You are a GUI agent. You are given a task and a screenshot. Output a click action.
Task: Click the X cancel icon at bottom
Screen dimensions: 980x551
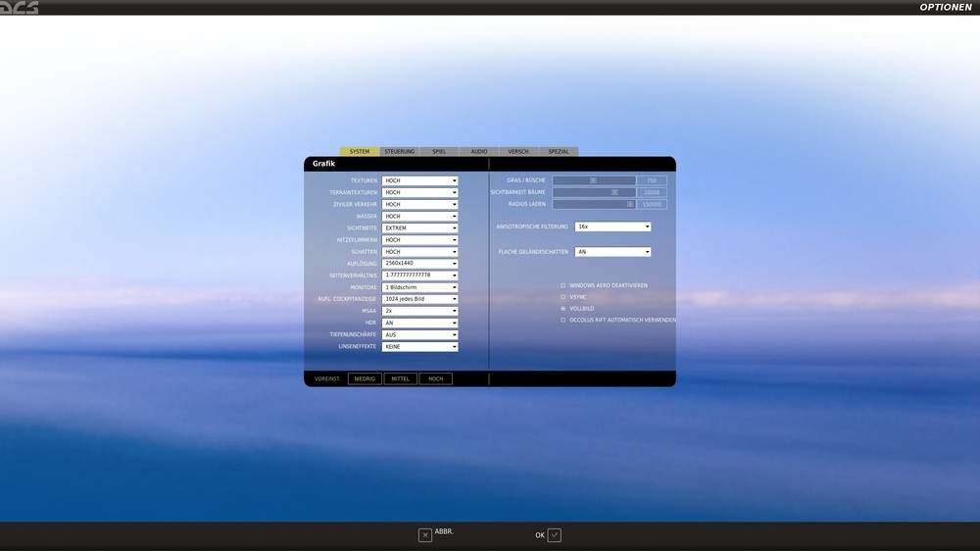tap(425, 534)
